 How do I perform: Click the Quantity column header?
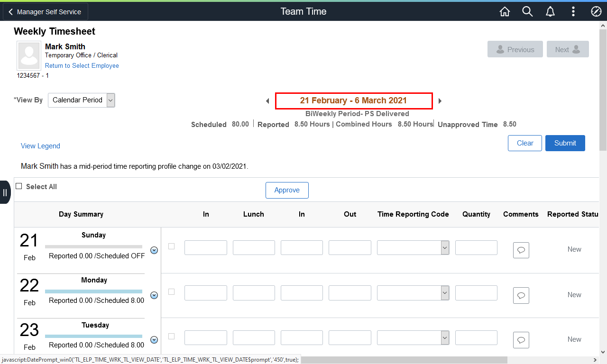coord(476,214)
